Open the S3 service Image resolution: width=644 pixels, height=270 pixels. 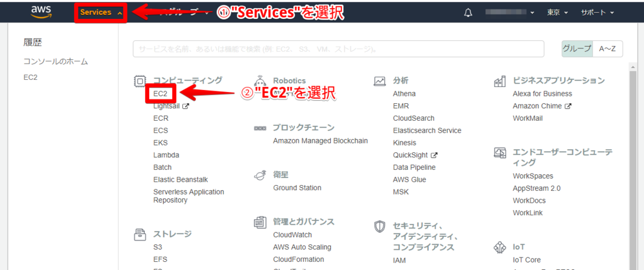coord(157,247)
